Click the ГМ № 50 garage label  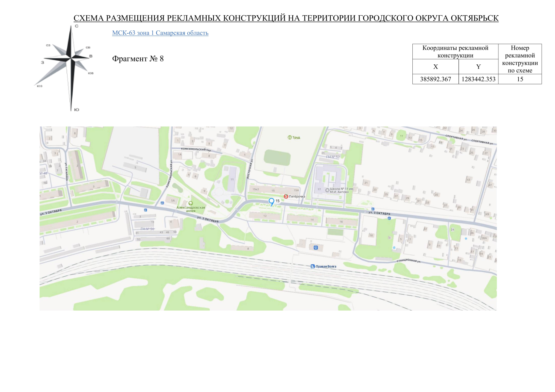click(147, 229)
